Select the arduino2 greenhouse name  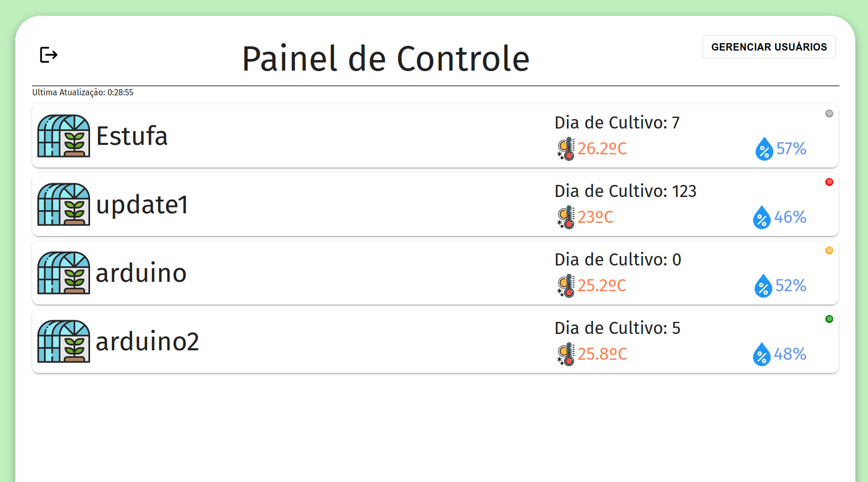147,341
